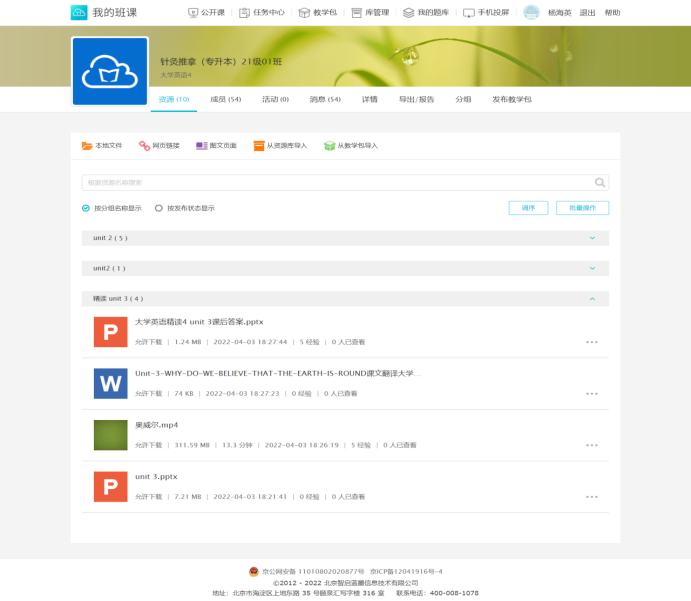Collapse the 精读 unit 3 (4) group
The width and height of the screenshot is (691, 601).
592,298
